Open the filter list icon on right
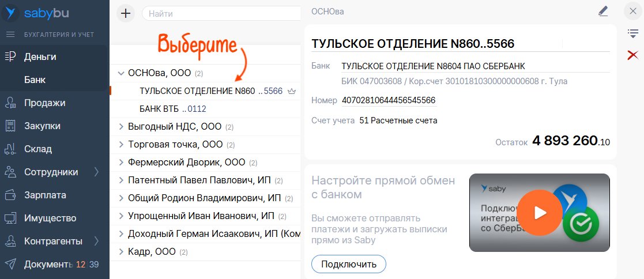644x279 pixels. pyautogui.click(x=632, y=34)
